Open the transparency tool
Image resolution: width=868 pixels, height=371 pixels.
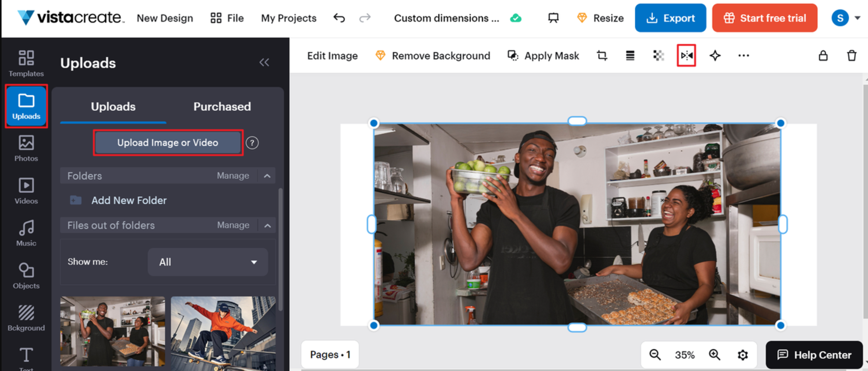point(658,56)
